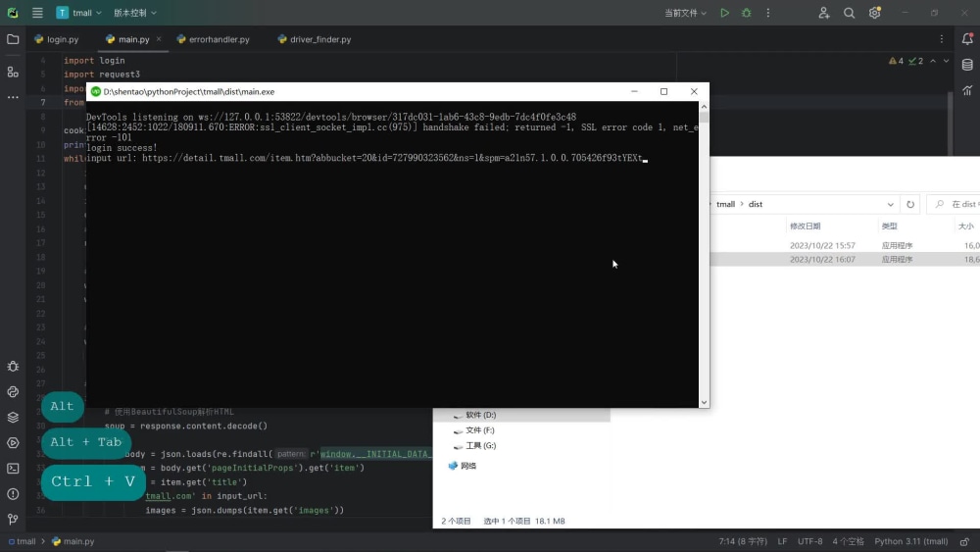Open IDE settings gear icon

(x=874, y=13)
